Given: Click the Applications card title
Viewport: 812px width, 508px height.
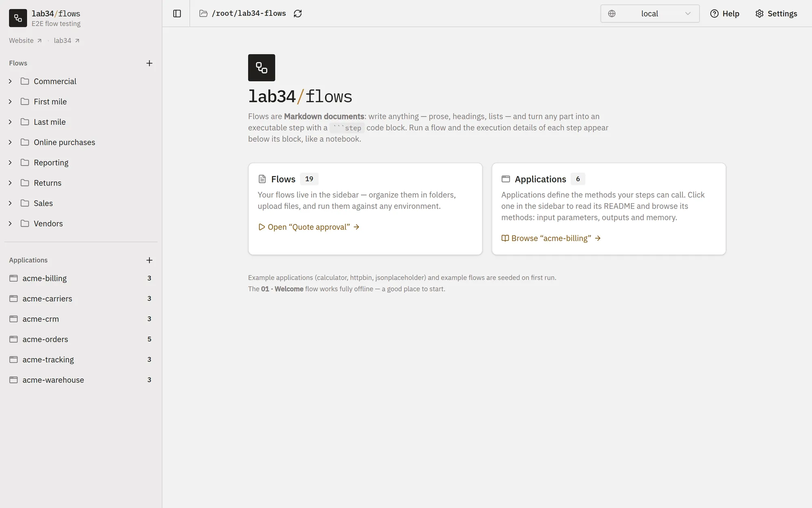Looking at the screenshot, I should (540, 179).
